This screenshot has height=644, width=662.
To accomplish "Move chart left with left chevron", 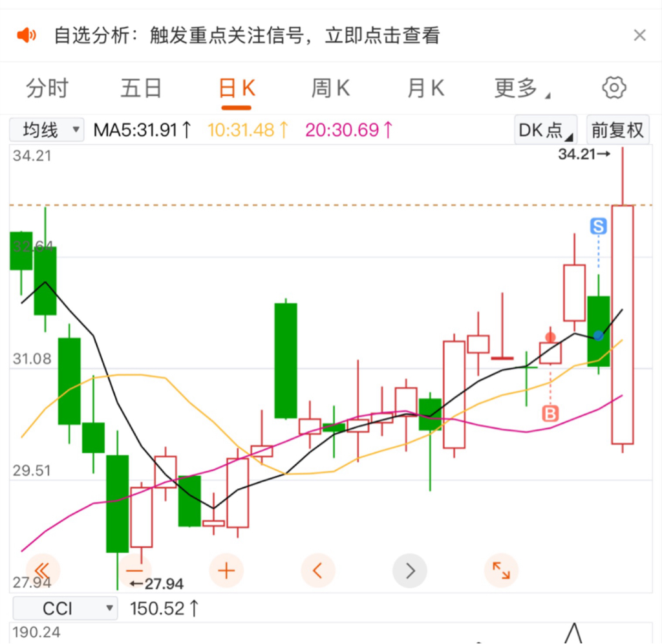I will click(318, 571).
